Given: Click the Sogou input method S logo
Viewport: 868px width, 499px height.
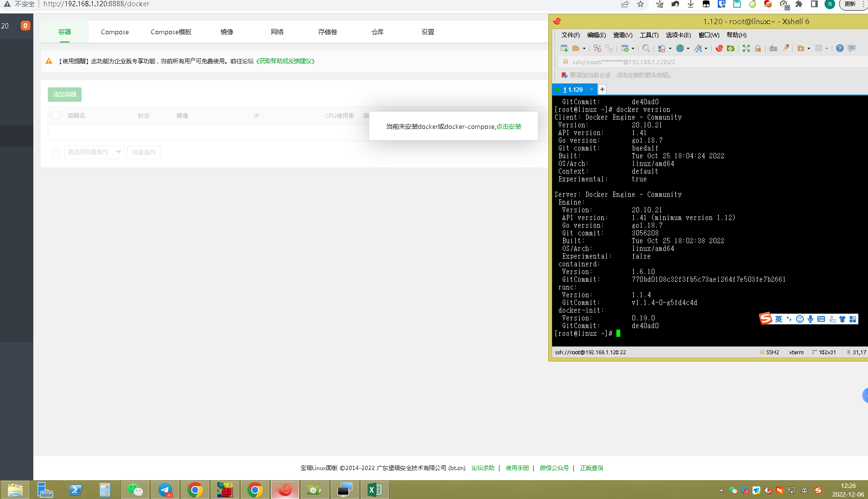Looking at the screenshot, I should point(766,319).
